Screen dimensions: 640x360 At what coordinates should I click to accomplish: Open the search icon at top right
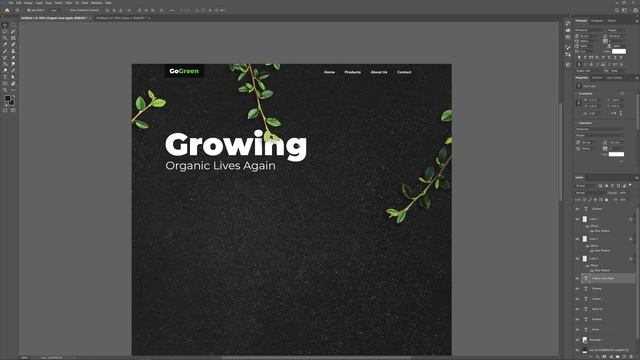[617, 10]
